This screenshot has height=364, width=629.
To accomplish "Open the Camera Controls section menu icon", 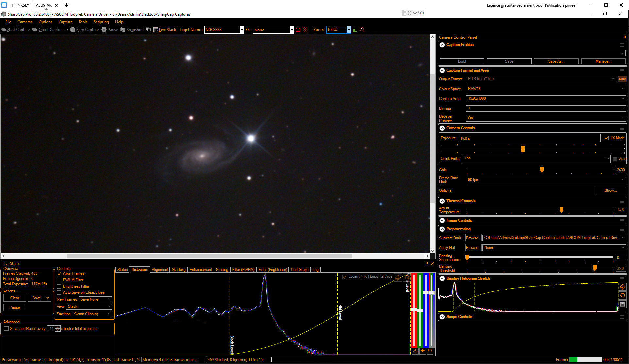I will (x=622, y=128).
